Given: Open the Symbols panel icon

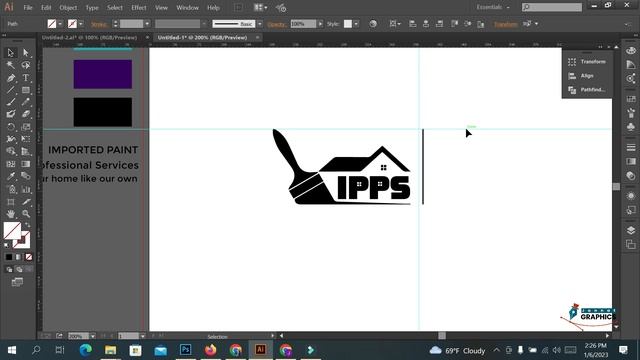Looking at the screenshot, I should 631,127.
